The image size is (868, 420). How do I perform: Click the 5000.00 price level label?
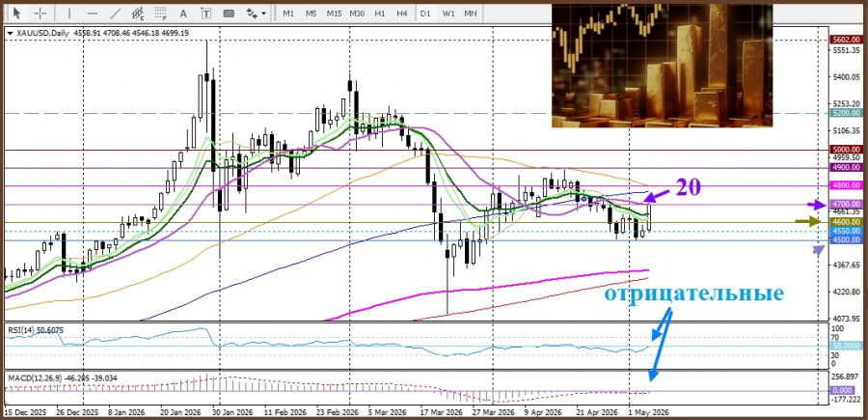[847, 150]
